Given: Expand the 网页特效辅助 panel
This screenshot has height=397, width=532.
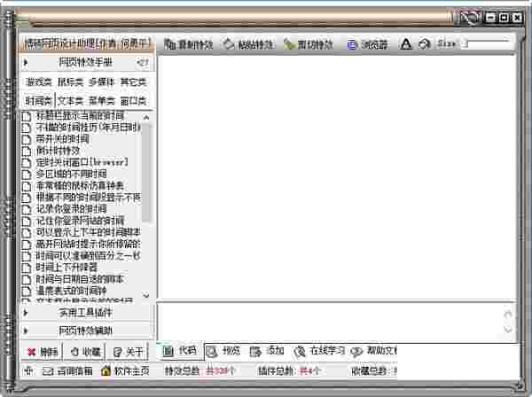Looking at the screenshot, I should 85,331.
